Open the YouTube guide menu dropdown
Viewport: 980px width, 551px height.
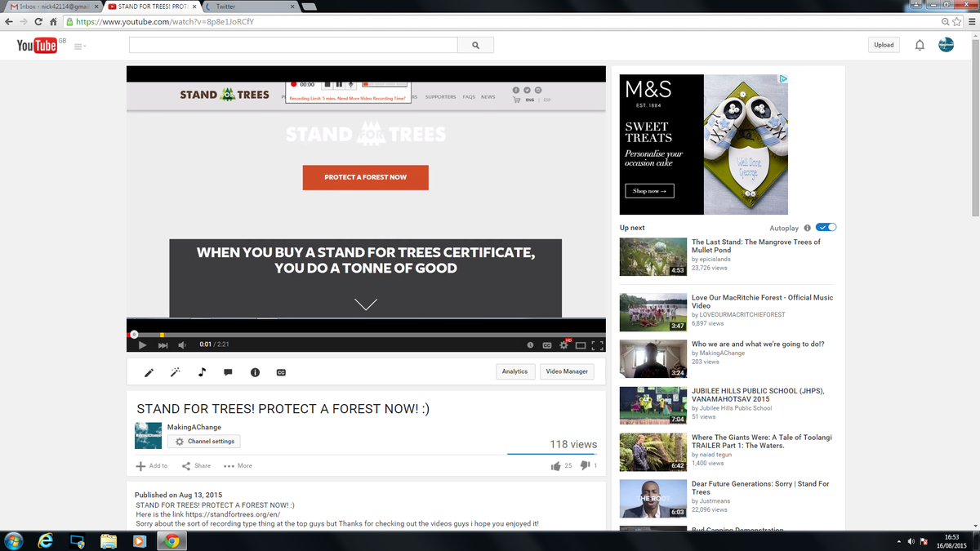[80, 46]
